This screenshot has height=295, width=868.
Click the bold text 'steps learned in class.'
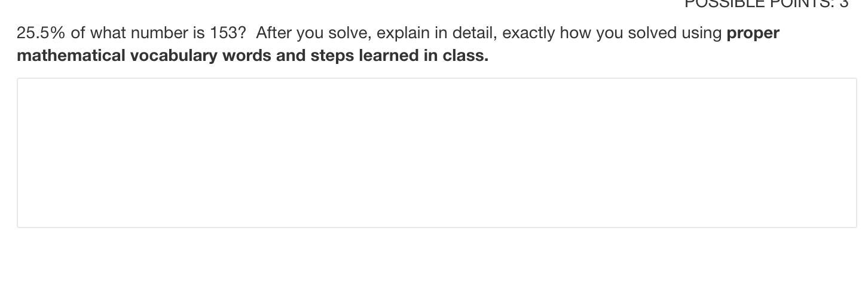coord(399,56)
